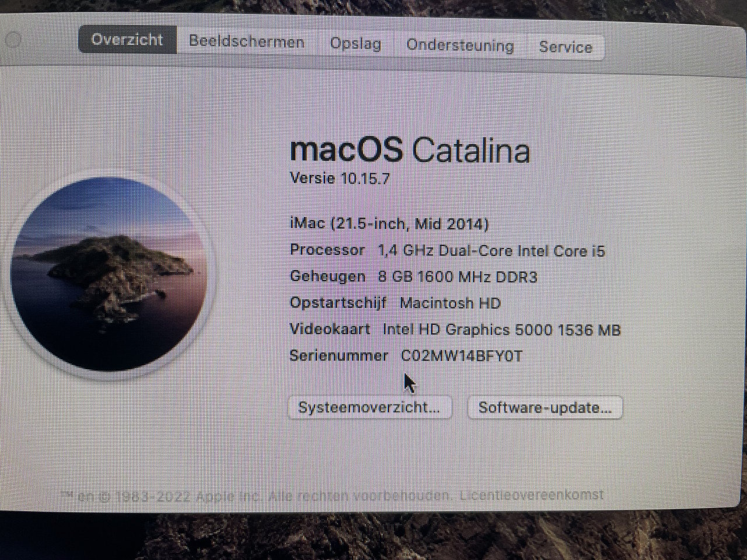The height and width of the screenshot is (560, 747).
Task: Click the macOS Catalina title text
Action: (410, 150)
